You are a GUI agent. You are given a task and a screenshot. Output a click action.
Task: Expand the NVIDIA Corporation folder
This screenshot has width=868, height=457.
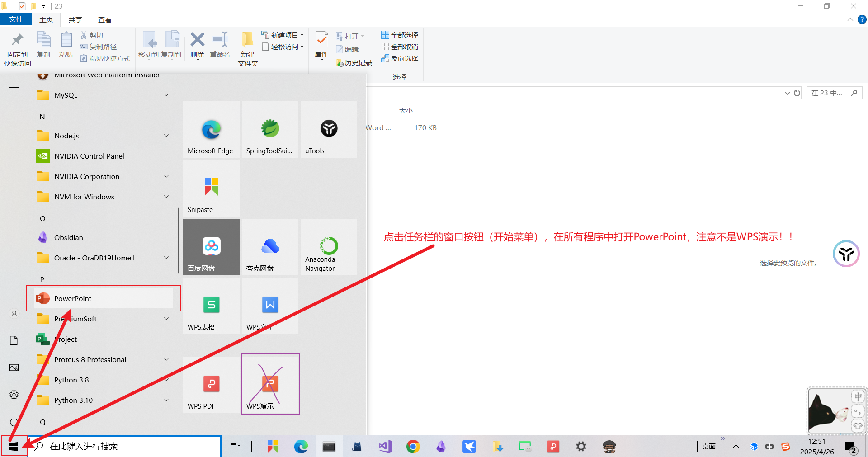(166, 176)
